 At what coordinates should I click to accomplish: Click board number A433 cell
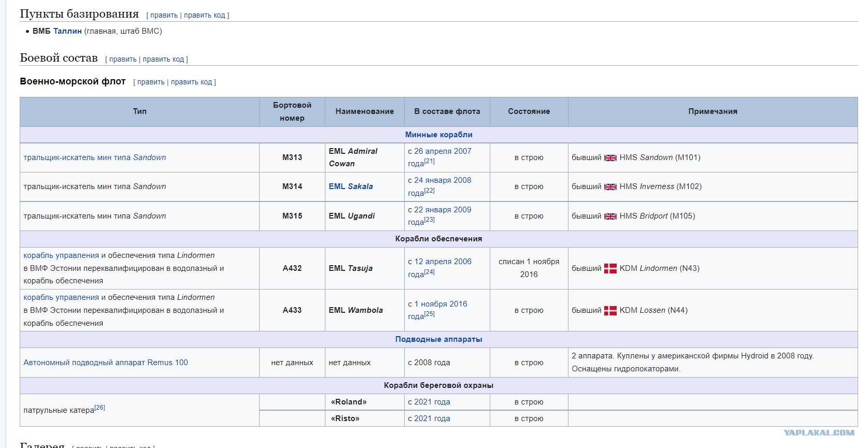(292, 310)
